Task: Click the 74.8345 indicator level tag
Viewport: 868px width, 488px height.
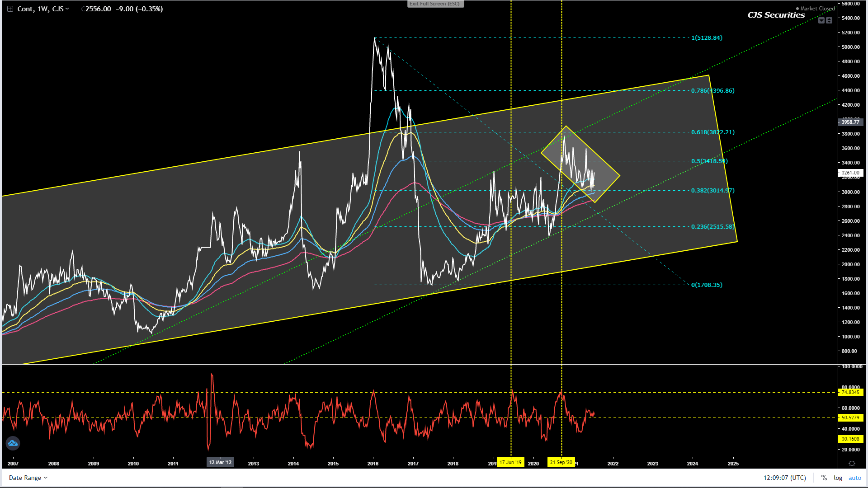Action: 850,392
